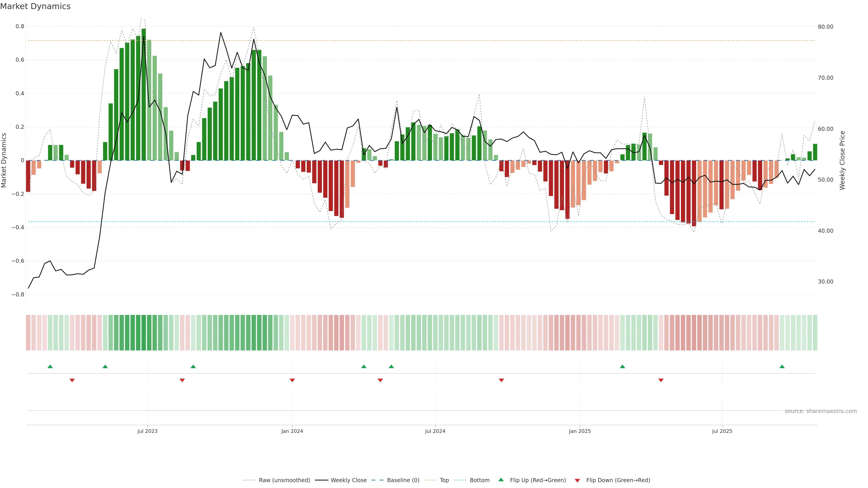
Task: Hide the Top threshold legend entry
Action: 444,480
